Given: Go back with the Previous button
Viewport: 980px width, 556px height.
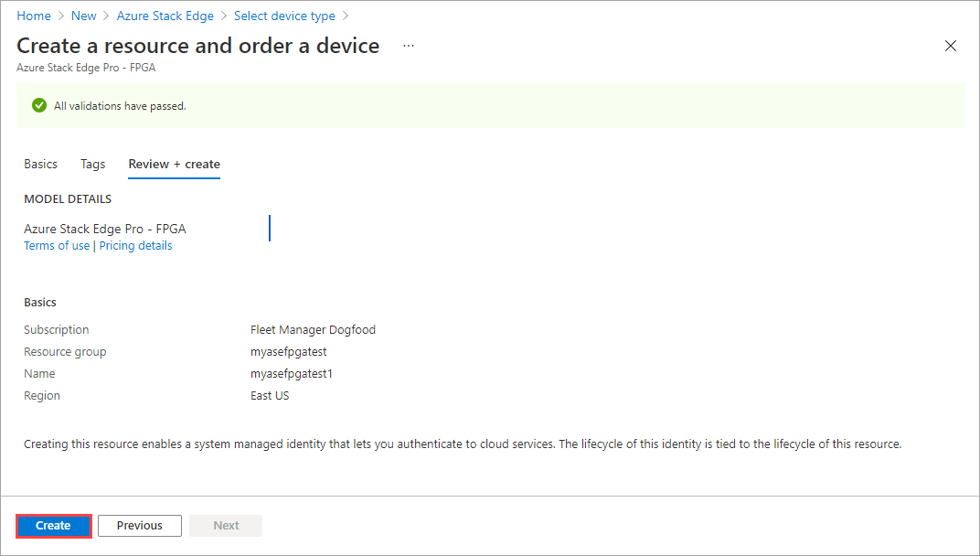Looking at the screenshot, I should (x=139, y=525).
